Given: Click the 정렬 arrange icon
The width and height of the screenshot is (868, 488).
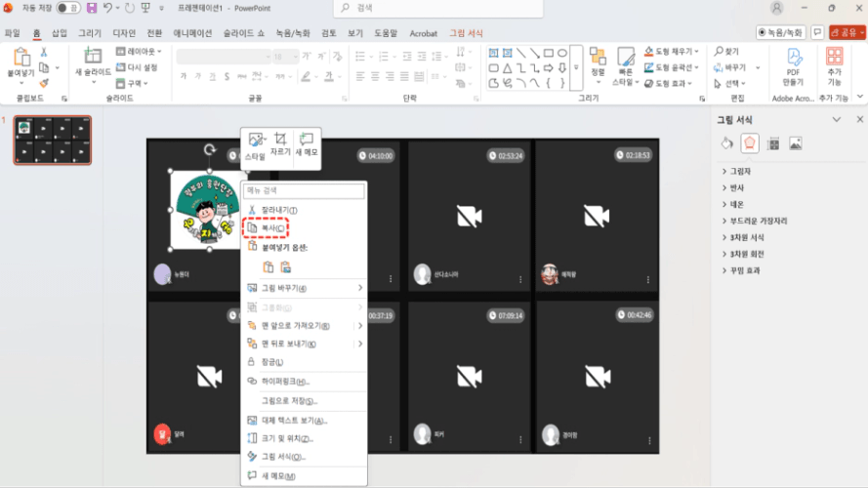Looking at the screenshot, I should [x=598, y=57].
